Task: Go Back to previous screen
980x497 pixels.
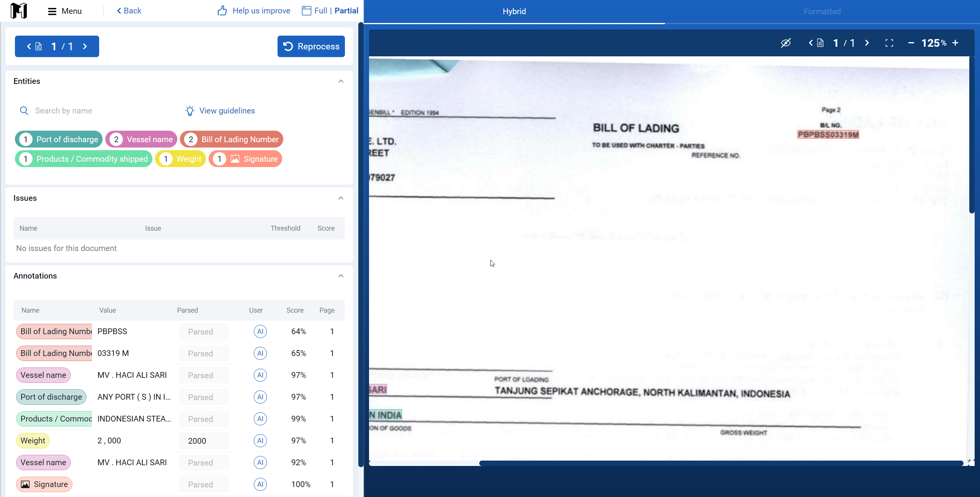Action: pos(129,11)
